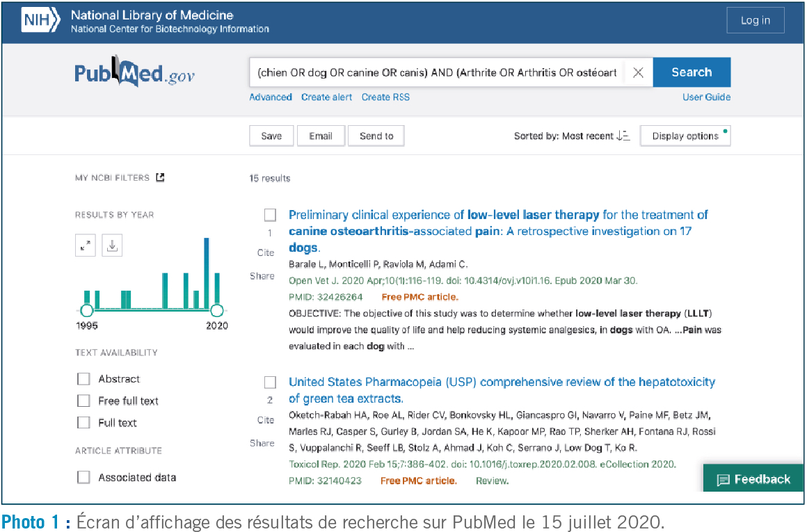
Task: Open My NCBI Filters external link icon
Action: click(160, 177)
